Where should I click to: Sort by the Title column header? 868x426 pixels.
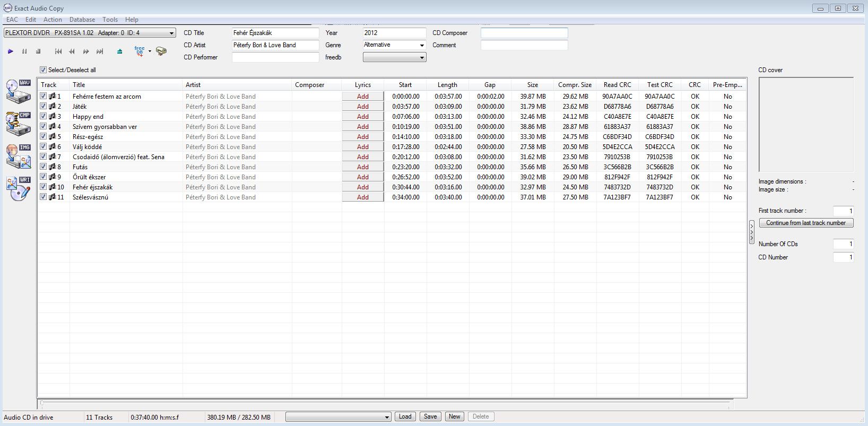click(x=126, y=85)
